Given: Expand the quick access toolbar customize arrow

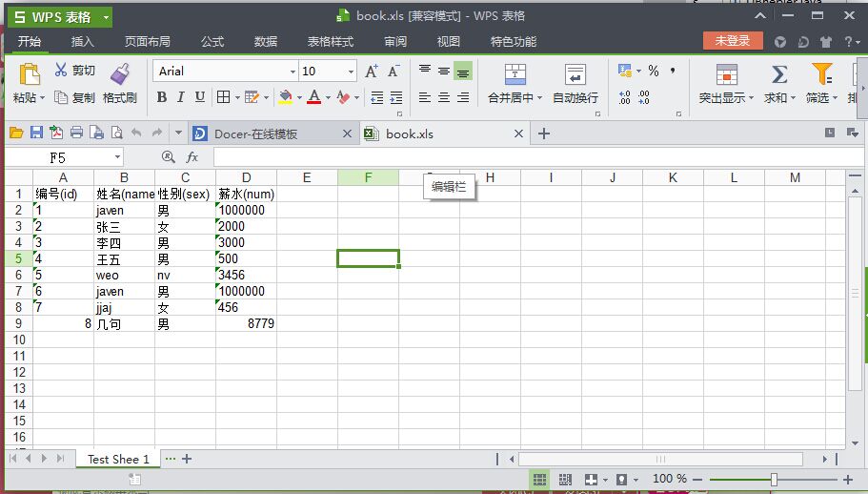Looking at the screenshot, I should click(178, 133).
